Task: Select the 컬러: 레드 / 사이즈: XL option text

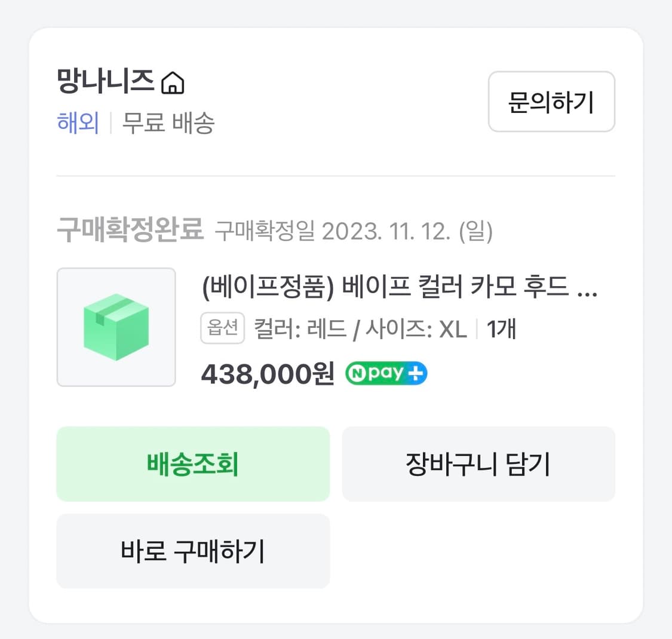Action: click(358, 328)
